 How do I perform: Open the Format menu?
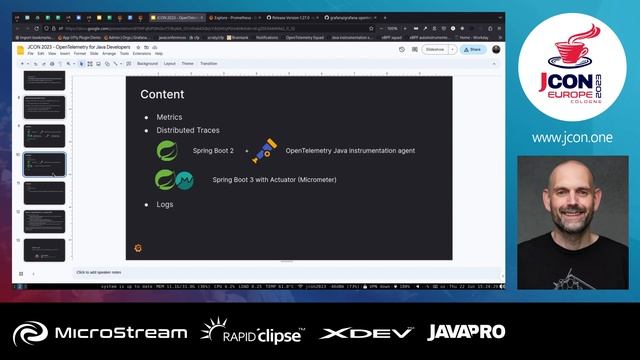[80, 53]
